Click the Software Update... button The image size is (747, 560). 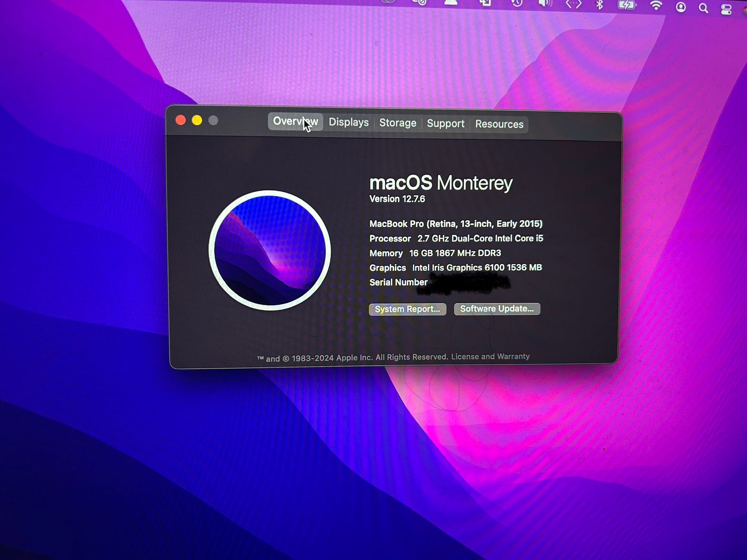tap(497, 309)
